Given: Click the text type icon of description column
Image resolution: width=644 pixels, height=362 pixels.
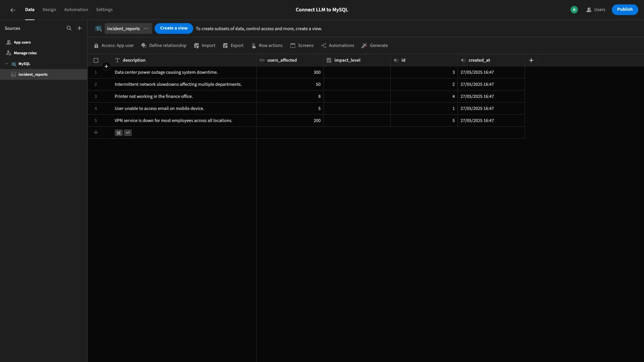Looking at the screenshot, I should (117, 61).
